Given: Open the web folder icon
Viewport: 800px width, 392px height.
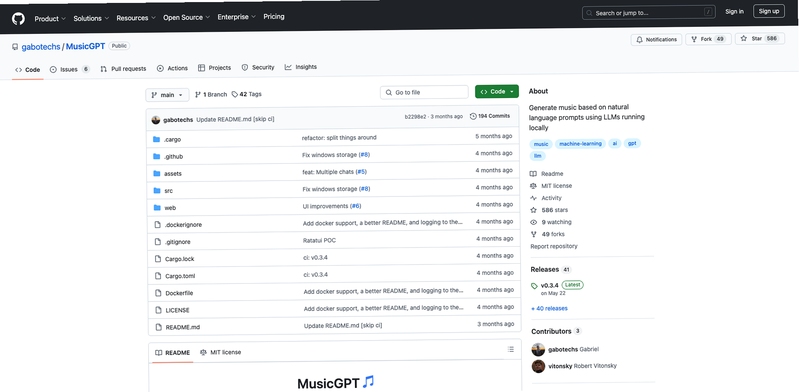Looking at the screenshot, I should 157,208.
